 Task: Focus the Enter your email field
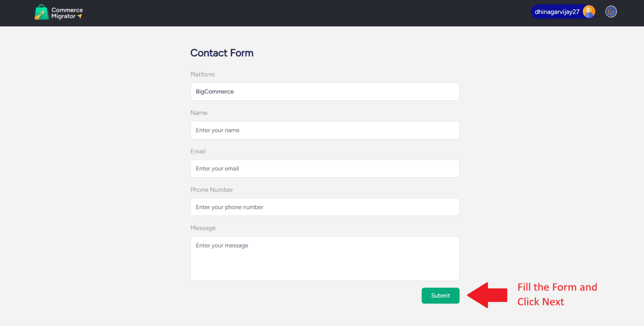(x=324, y=168)
